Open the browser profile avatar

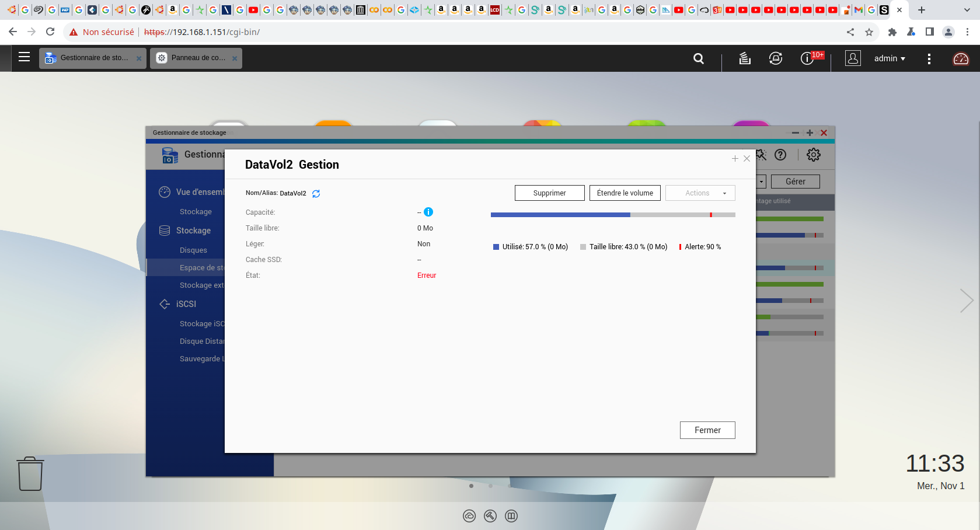tap(948, 32)
